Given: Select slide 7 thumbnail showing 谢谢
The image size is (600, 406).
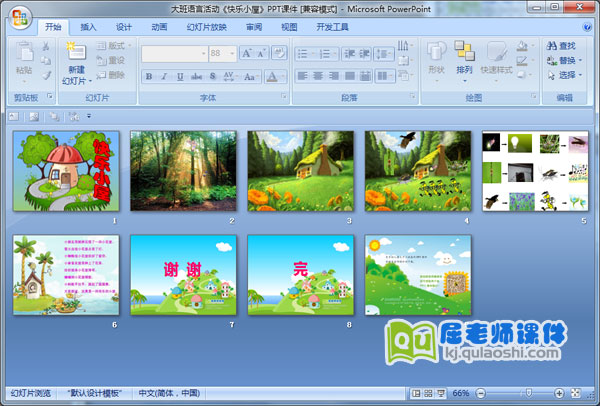Looking at the screenshot, I should pyautogui.click(x=183, y=275).
